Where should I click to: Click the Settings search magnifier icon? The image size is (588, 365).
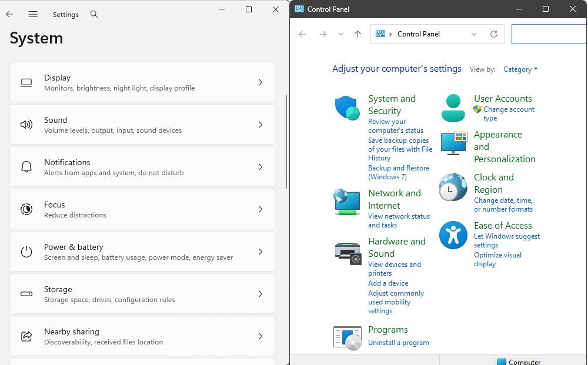point(94,14)
